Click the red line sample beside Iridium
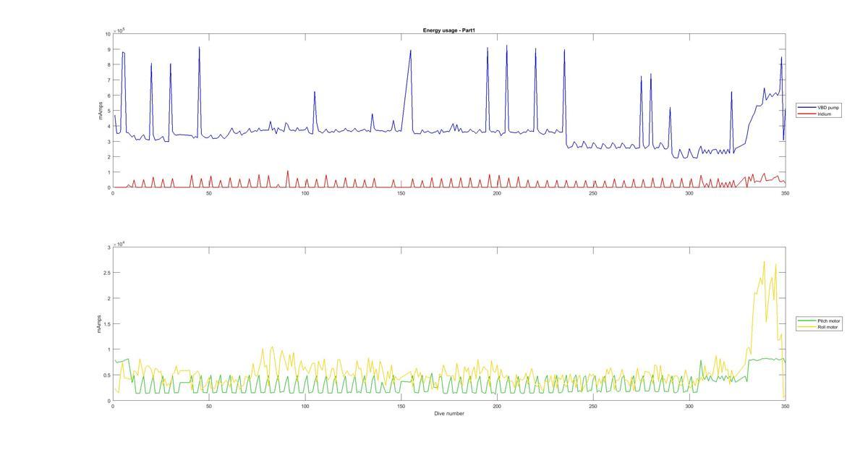 [807, 114]
